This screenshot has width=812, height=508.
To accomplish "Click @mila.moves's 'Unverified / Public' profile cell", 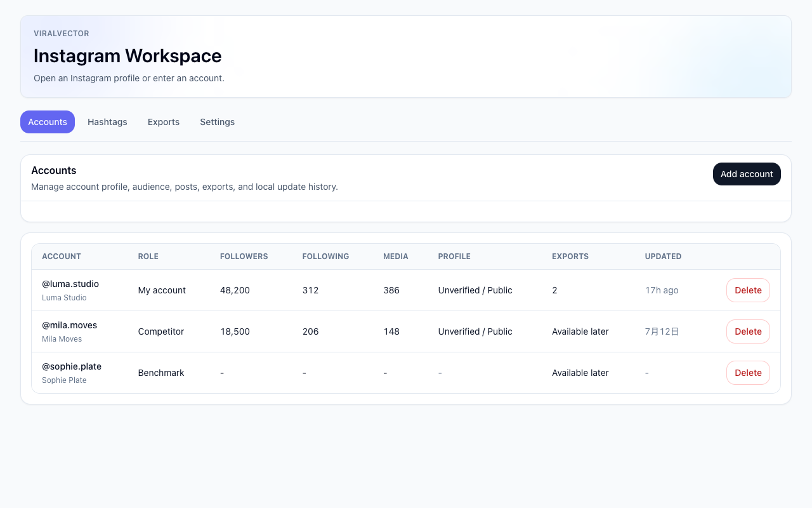I will (475, 331).
